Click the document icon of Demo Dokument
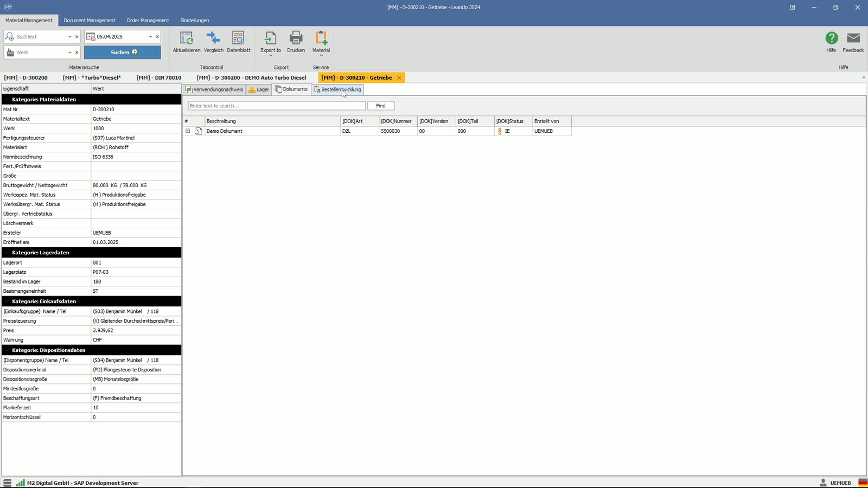 [199, 131]
